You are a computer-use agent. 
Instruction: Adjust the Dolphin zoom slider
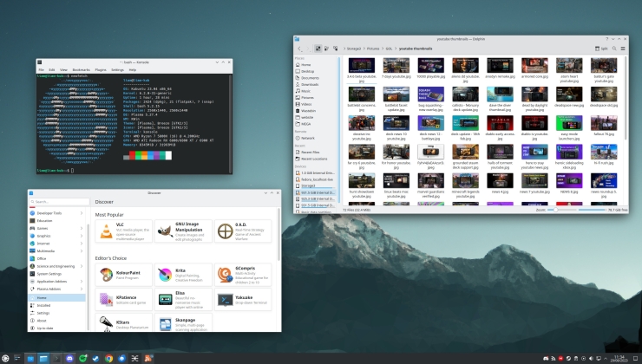point(574,210)
